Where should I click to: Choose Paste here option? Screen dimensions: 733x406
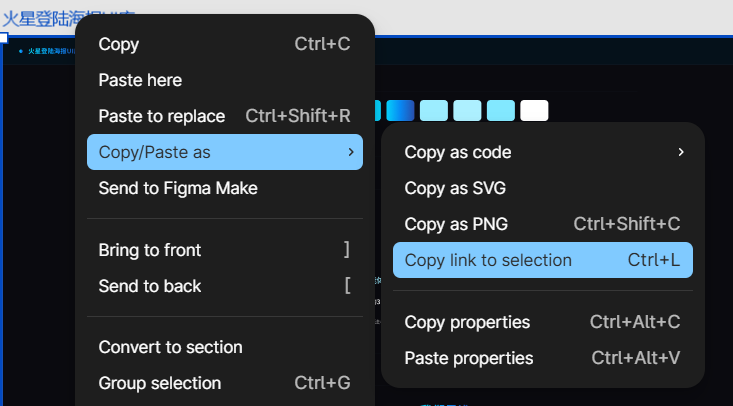click(x=140, y=80)
